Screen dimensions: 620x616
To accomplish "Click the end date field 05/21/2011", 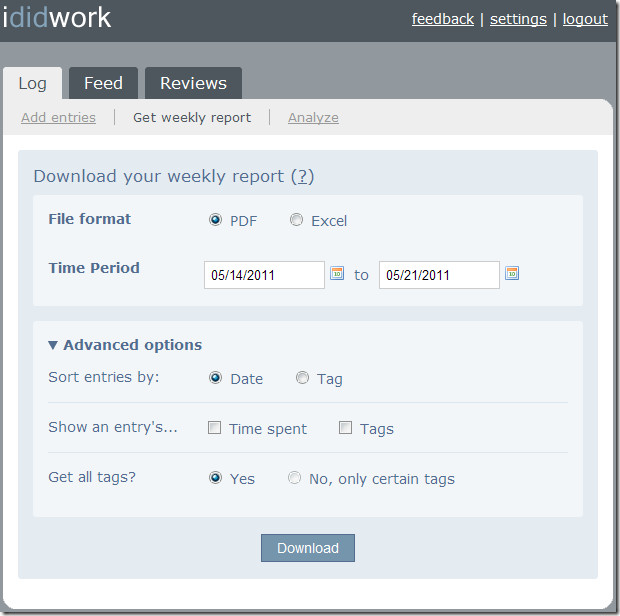I will click(x=439, y=275).
